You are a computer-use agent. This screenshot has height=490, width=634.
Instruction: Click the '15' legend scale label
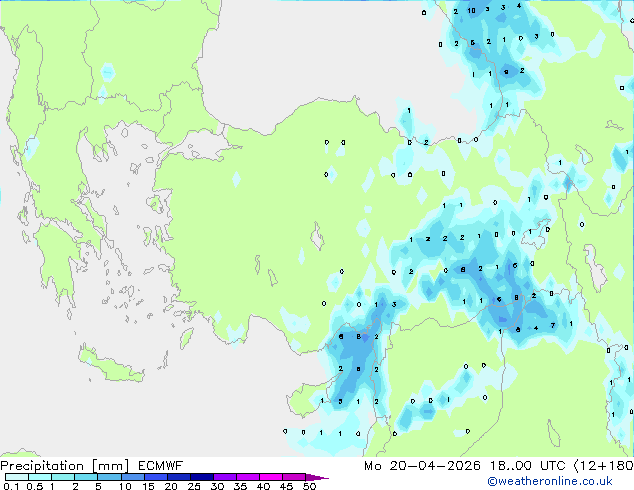148,486
